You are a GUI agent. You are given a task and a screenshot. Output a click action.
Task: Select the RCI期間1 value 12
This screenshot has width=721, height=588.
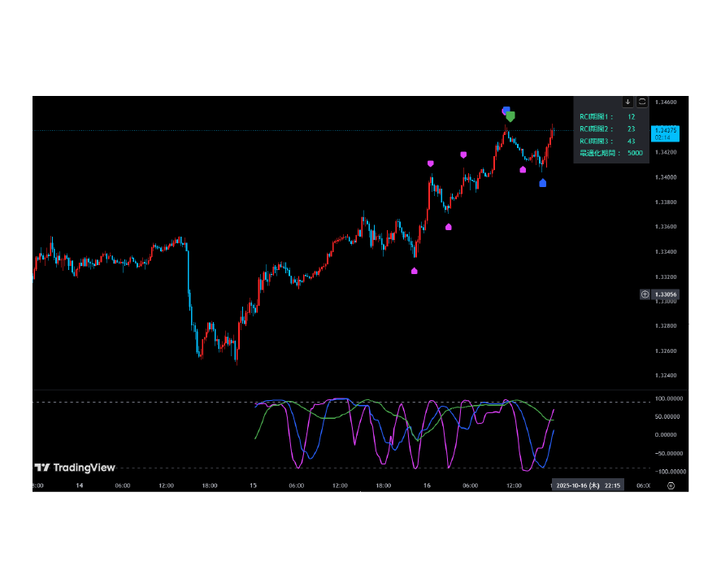click(631, 117)
